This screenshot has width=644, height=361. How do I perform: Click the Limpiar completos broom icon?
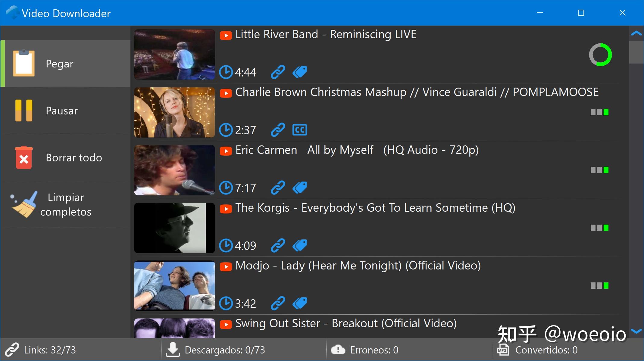(24, 204)
